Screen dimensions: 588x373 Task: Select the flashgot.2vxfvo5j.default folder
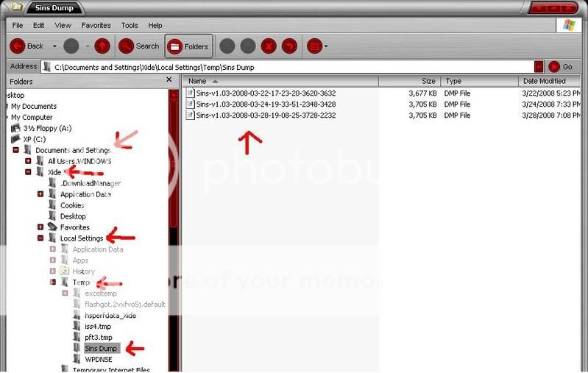[125, 305]
